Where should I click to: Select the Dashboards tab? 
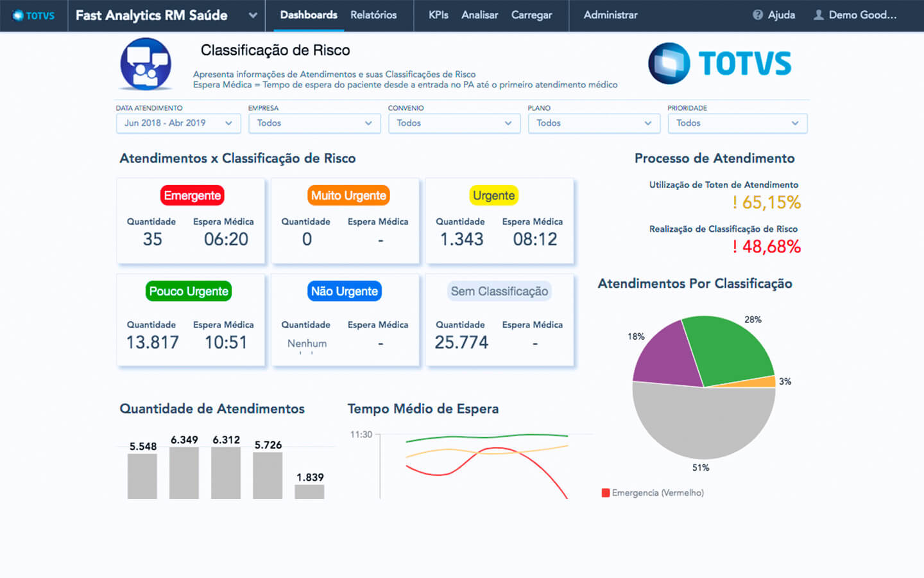point(308,15)
